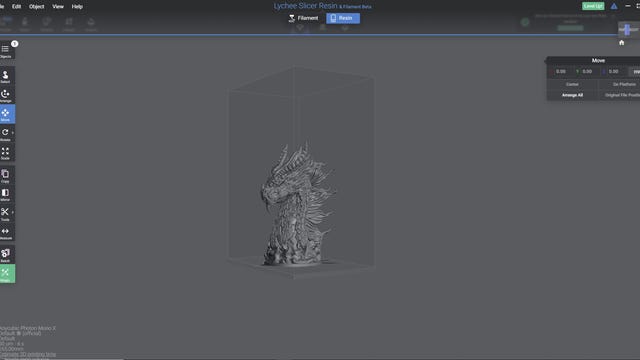Expand the Tools submenu arrow
640x360 pixels.
[13, 213]
